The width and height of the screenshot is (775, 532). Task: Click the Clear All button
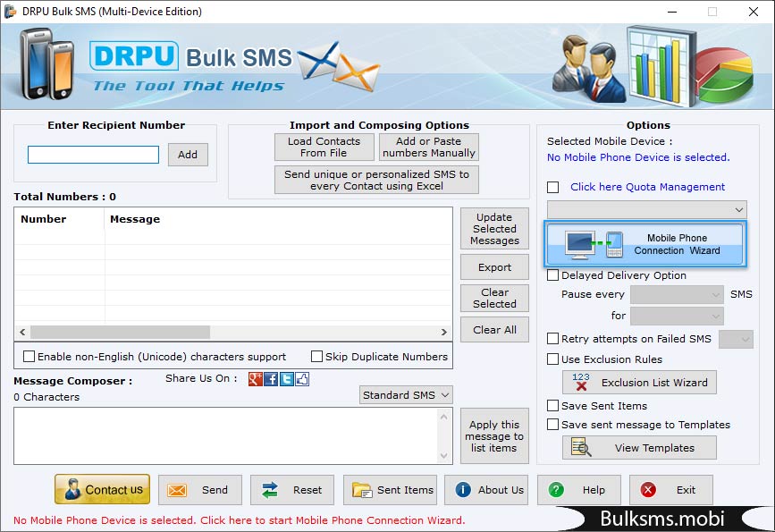tap(494, 330)
